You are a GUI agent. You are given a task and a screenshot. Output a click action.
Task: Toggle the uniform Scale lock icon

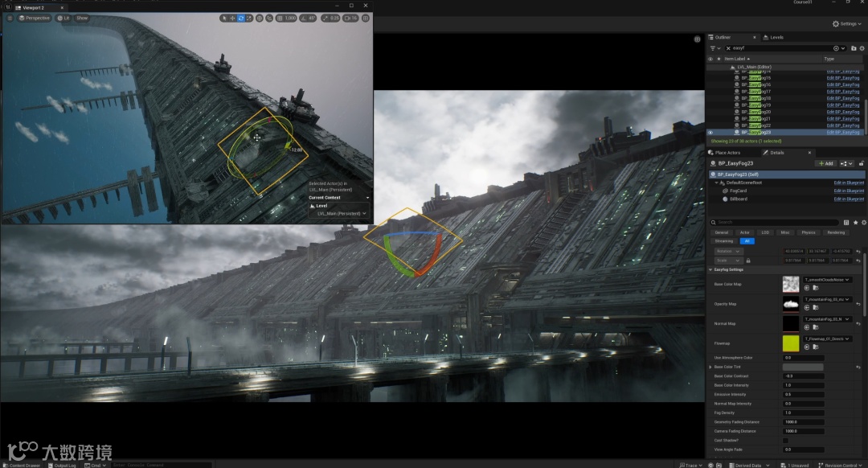click(748, 261)
